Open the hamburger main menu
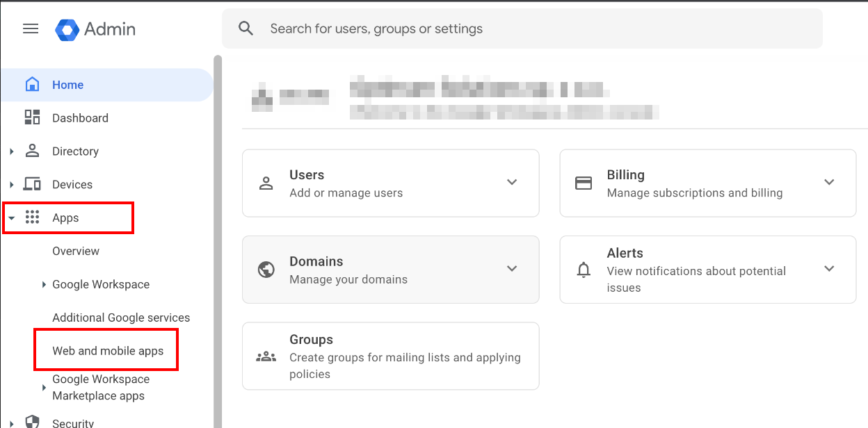868x428 pixels. pos(31,28)
